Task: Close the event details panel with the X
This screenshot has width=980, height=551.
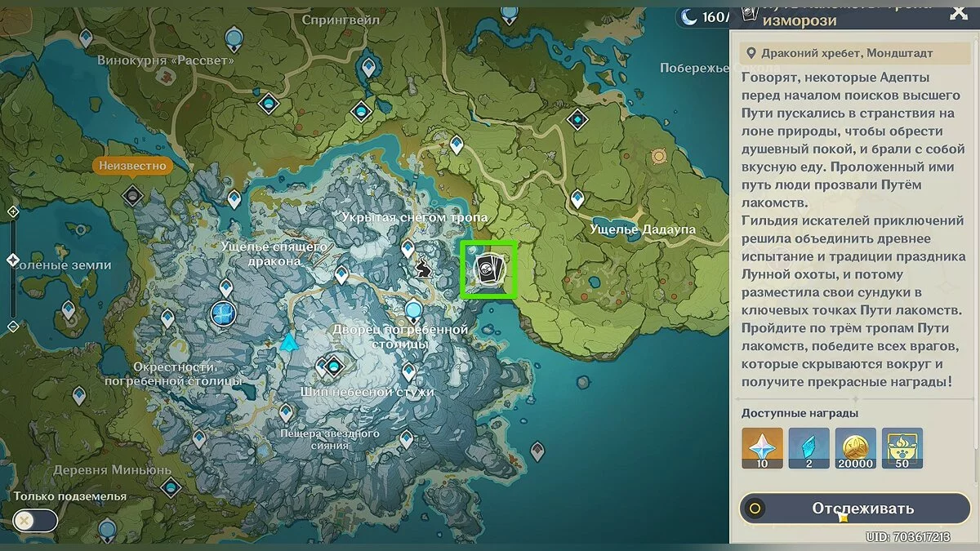Action: tap(959, 12)
